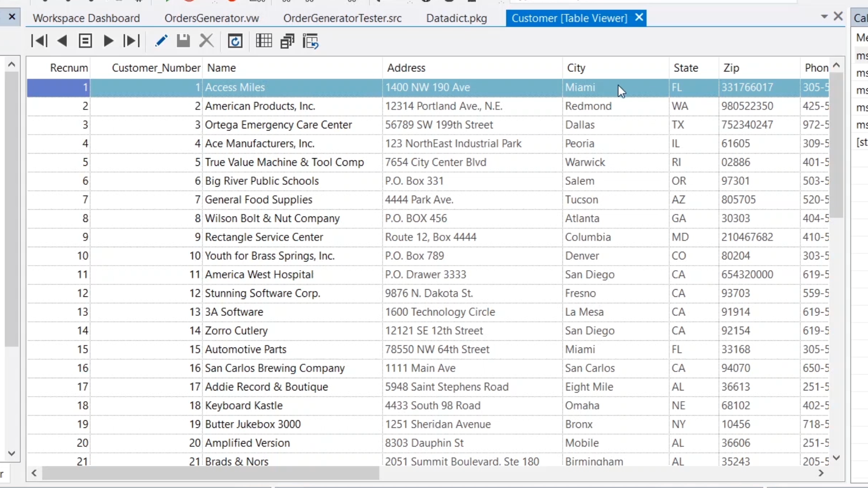Click the delete record X icon
Image resolution: width=868 pixels, height=488 pixels.
pyautogui.click(x=206, y=41)
